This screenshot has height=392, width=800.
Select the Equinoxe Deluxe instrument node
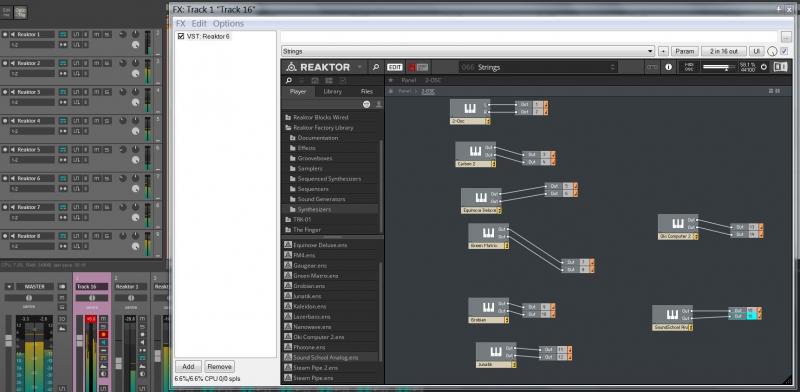click(x=481, y=201)
